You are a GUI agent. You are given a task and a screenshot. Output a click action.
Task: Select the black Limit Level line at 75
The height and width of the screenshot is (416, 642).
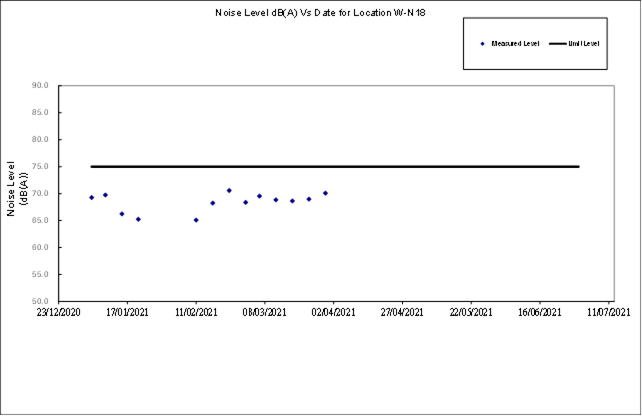(400, 167)
